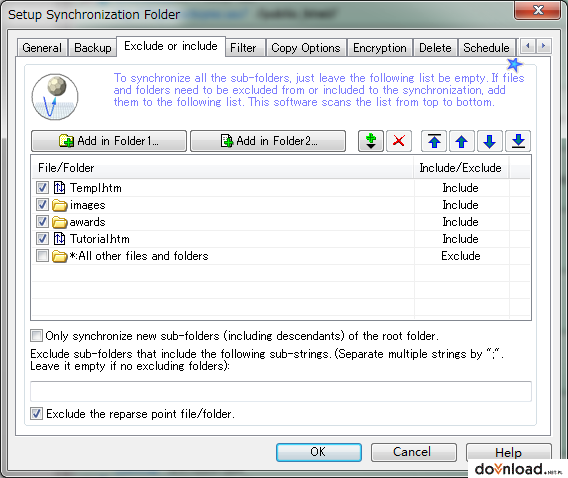This screenshot has height=478, width=568.
Task: Move selected item down one position
Action: pyautogui.click(x=490, y=141)
